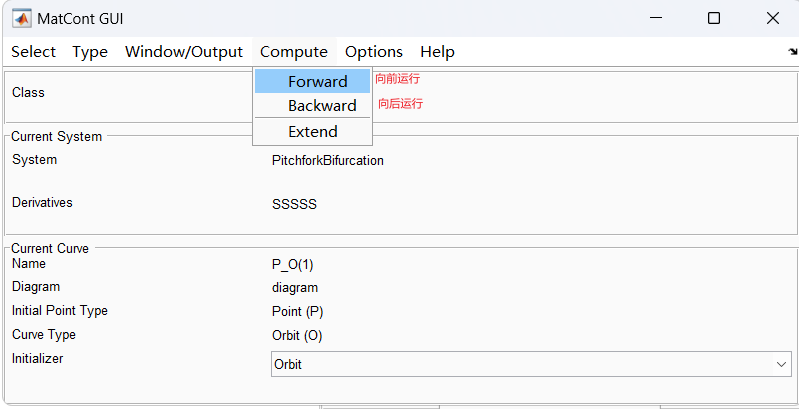Open the Window/Output menu
The width and height of the screenshot is (799, 409).
click(x=184, y=52)
